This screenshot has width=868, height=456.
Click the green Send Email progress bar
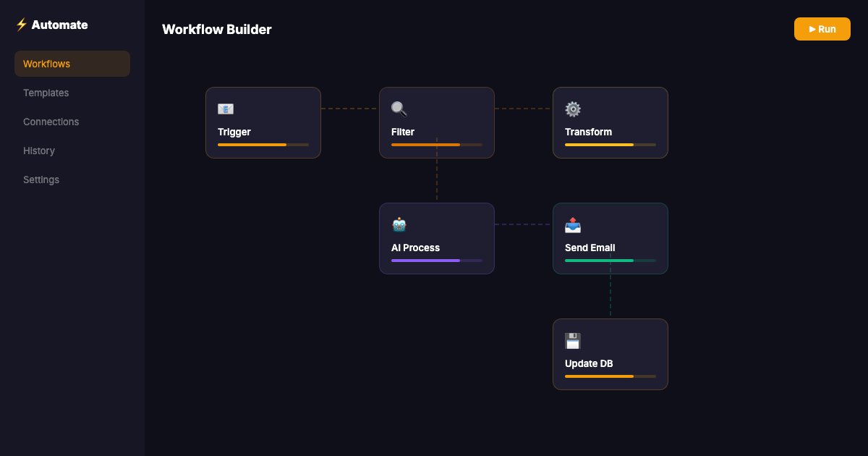click(x=610, y=261)
